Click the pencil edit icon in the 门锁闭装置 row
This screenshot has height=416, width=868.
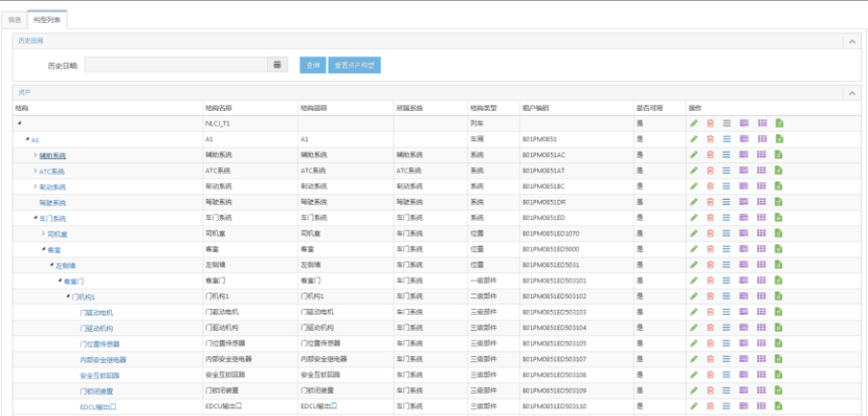pyautogui.click(x=693, y=391)
